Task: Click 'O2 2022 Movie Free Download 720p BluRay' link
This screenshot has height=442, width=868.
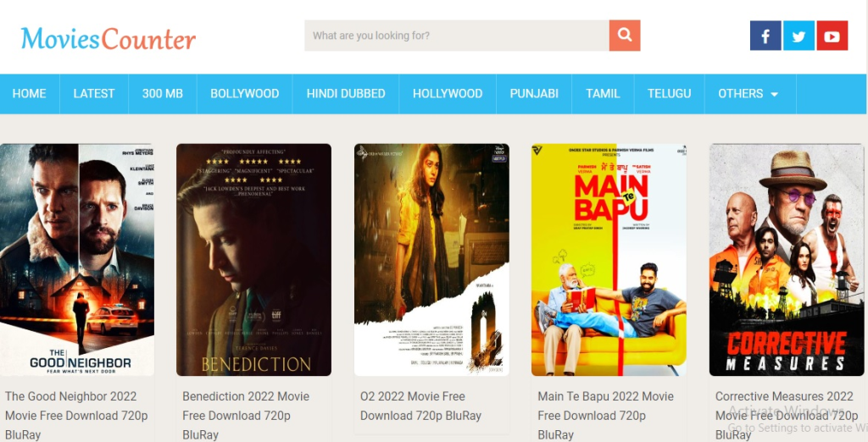Action: [x=420, y=406]
